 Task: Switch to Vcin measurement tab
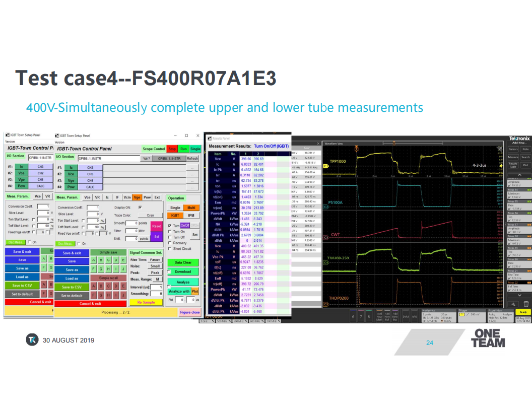coord(127,197)
